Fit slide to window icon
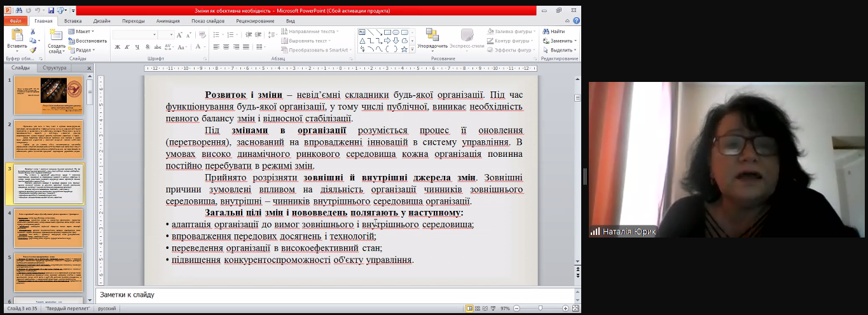868x315 pixels. (x=575, y=308)
